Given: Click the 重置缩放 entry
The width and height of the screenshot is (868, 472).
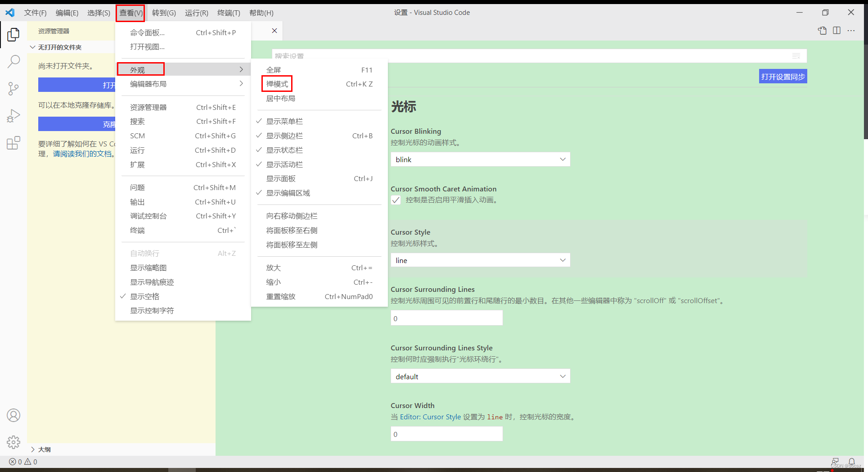Looking at the screenshot, I should pos(319,296).
